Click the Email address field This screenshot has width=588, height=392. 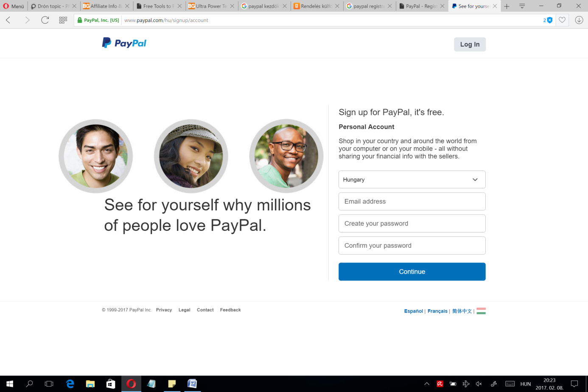click(x=412, y=202)
